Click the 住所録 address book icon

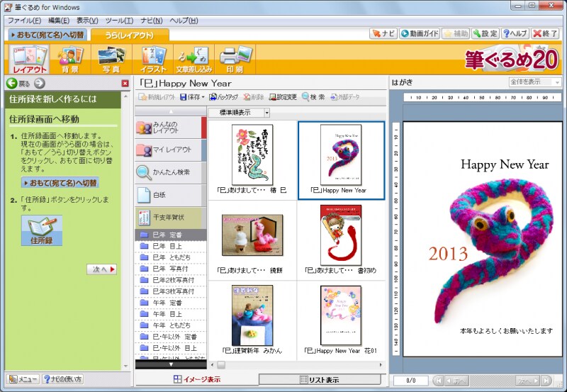(x=41, y=231)
